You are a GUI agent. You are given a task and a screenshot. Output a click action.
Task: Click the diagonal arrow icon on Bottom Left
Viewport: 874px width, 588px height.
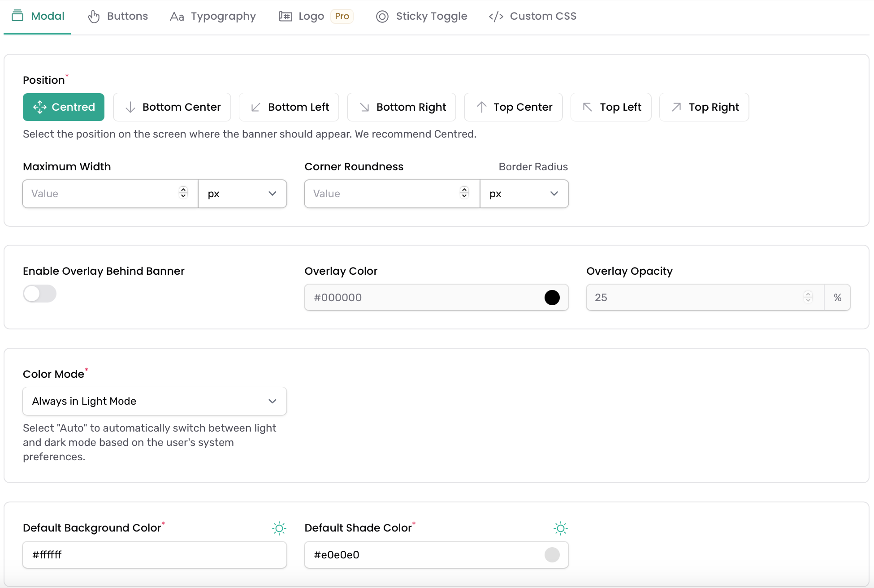pos(256,107)
